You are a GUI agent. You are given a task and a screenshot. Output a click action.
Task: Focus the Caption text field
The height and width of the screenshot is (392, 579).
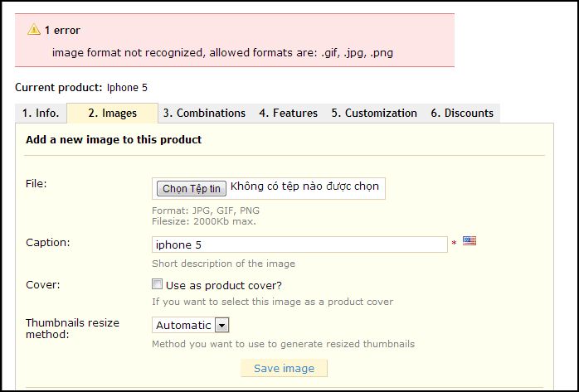coord(299,244)
